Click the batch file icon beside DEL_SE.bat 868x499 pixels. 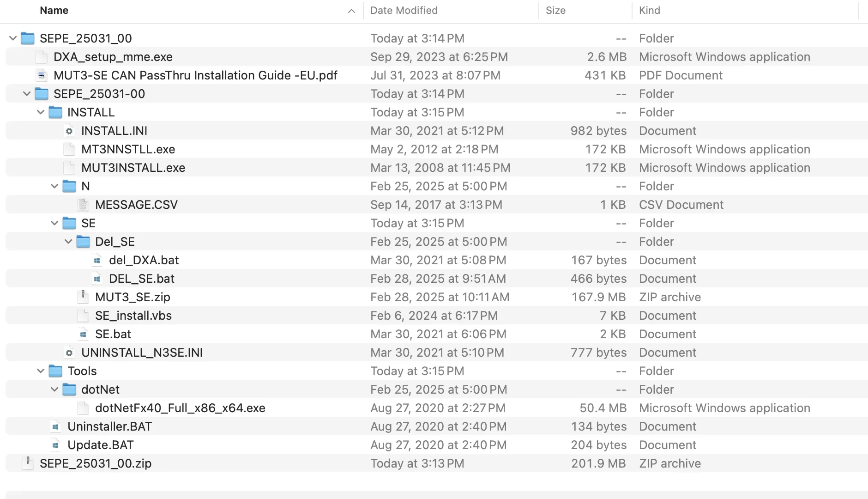pyautogui.click(x=97, y=278)
